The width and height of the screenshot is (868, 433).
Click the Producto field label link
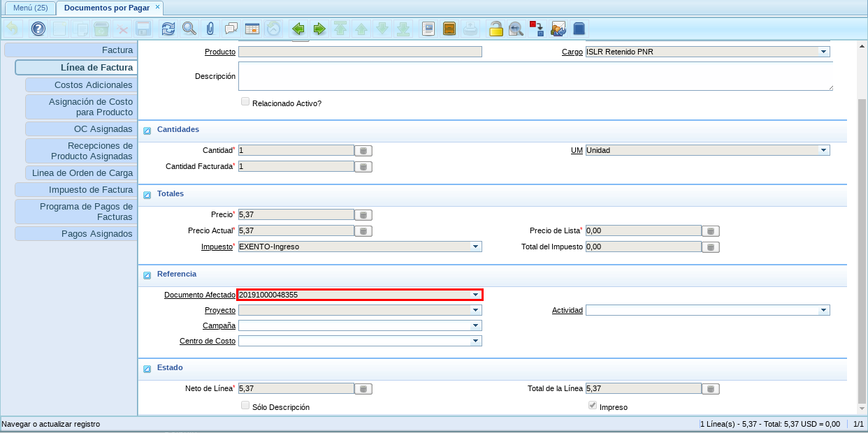[x=219, y=52]
